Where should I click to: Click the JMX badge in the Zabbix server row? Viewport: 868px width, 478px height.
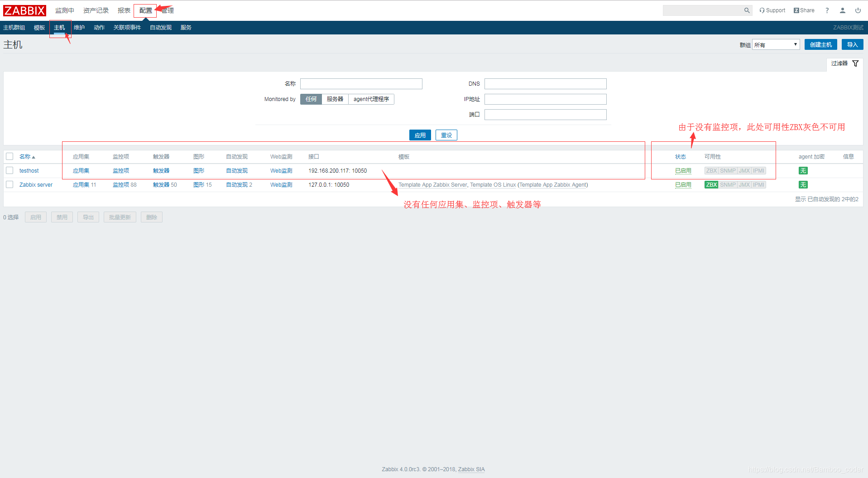744,185
